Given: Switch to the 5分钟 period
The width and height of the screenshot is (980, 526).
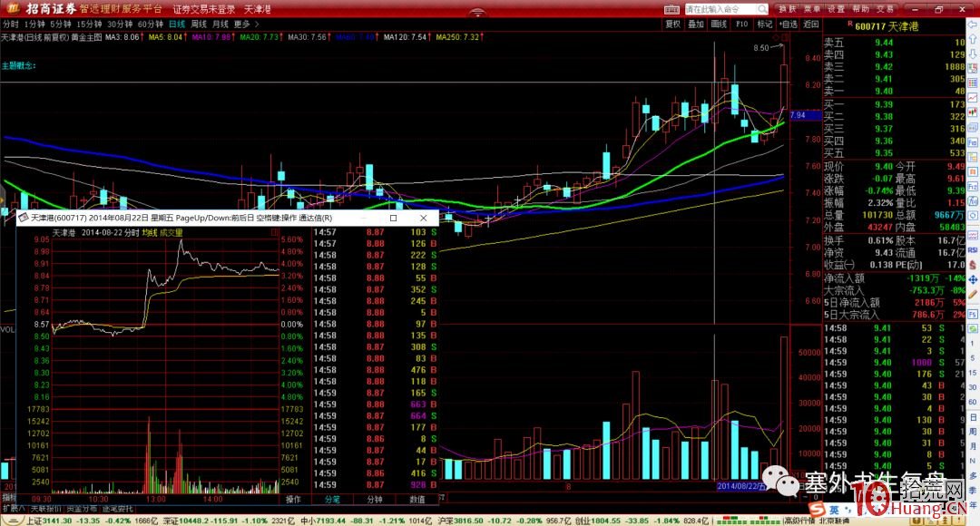Looking at the screenshot, I should (x=61, y=24).
